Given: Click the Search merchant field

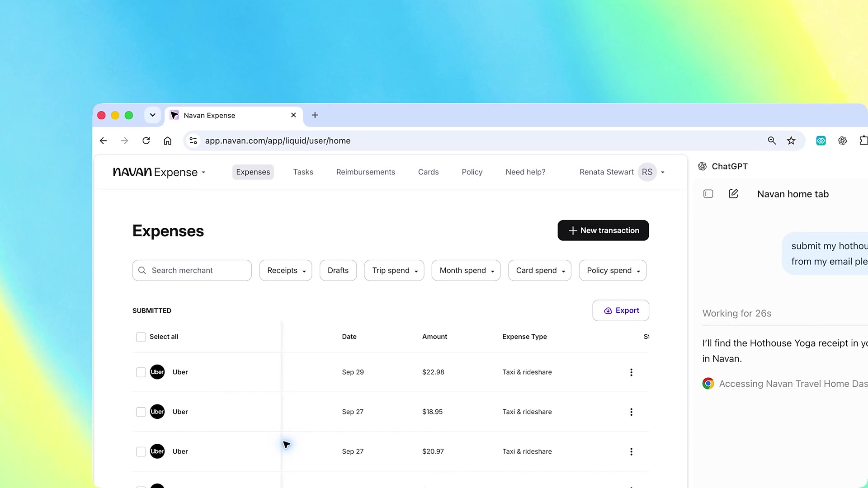Looking at the screenshot, I should click(192, 271).
